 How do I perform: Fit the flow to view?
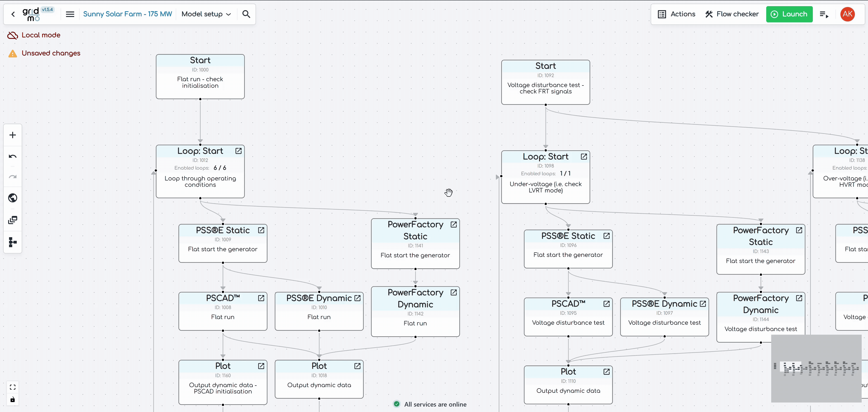coord(12,387)
